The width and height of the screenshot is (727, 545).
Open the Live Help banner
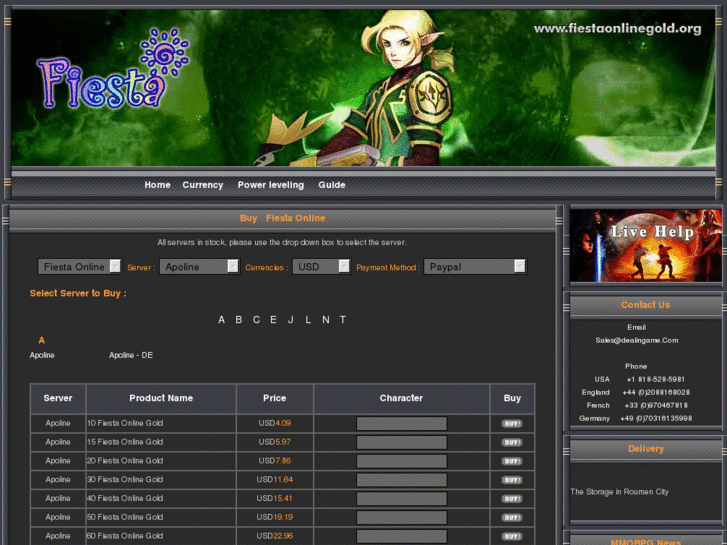pyautogui.click(x=645, y=245)
